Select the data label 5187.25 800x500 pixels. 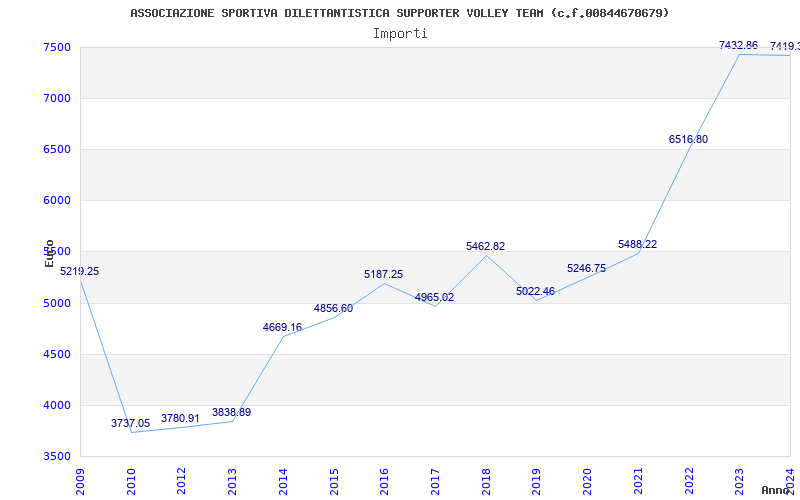383,274
